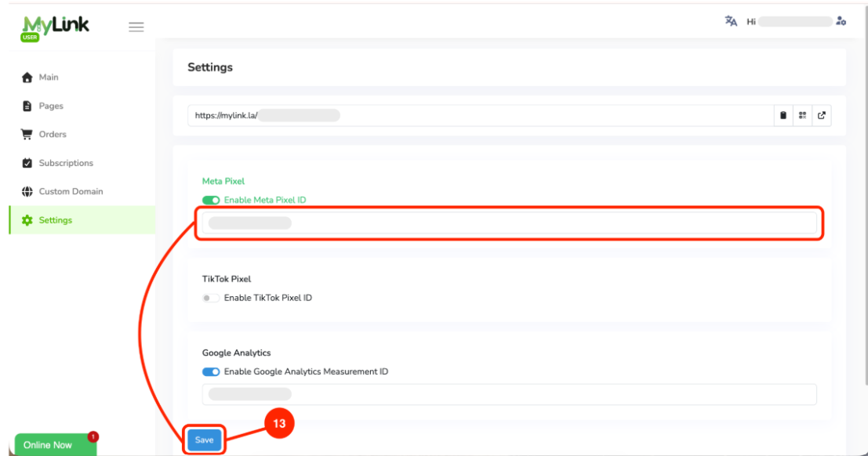This screenshot has height=456, width=868.
Task: Click the TikTok Pixel heading
Action: [227, 279]
